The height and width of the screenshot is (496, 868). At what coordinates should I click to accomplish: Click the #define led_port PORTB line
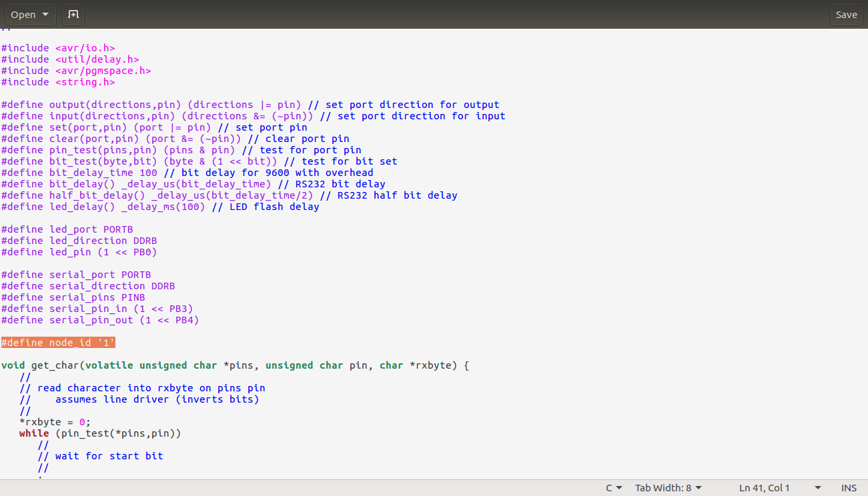67,229
